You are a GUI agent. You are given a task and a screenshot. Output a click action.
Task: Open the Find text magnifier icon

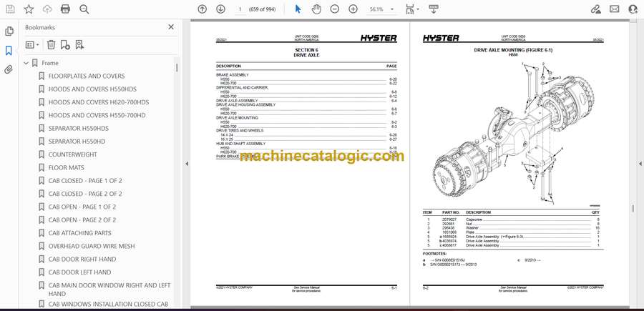point(84,9)
